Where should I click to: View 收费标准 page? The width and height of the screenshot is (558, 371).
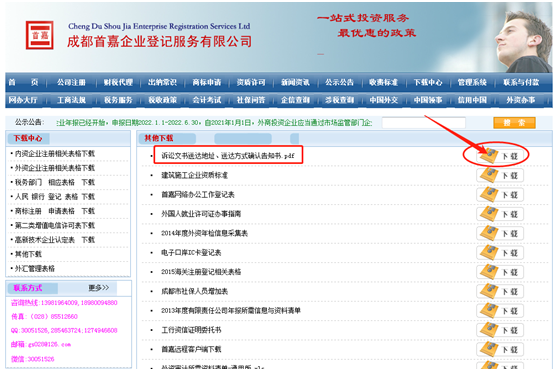383,82
